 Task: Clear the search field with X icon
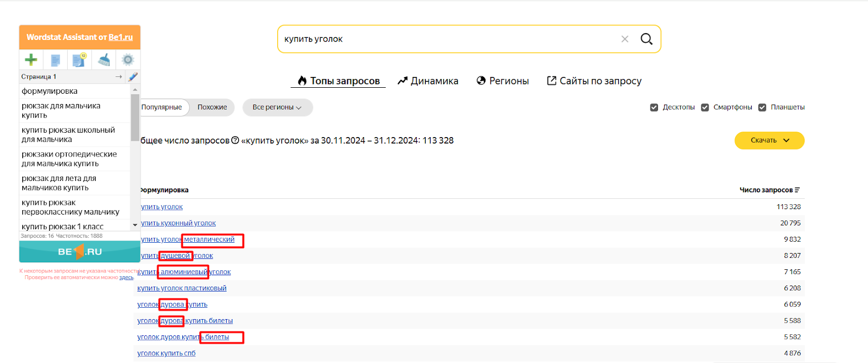point(625,39)
